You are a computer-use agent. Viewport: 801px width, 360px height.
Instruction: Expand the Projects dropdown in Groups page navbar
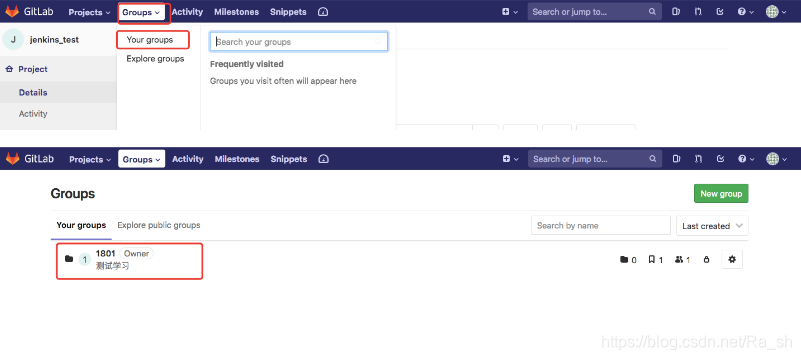tap(90, 159)
